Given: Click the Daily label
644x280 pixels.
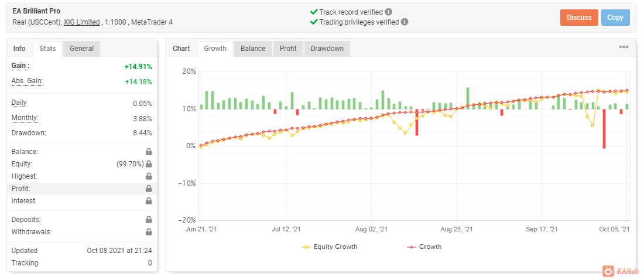Looking at the screenshot, I should pos(19,103).
